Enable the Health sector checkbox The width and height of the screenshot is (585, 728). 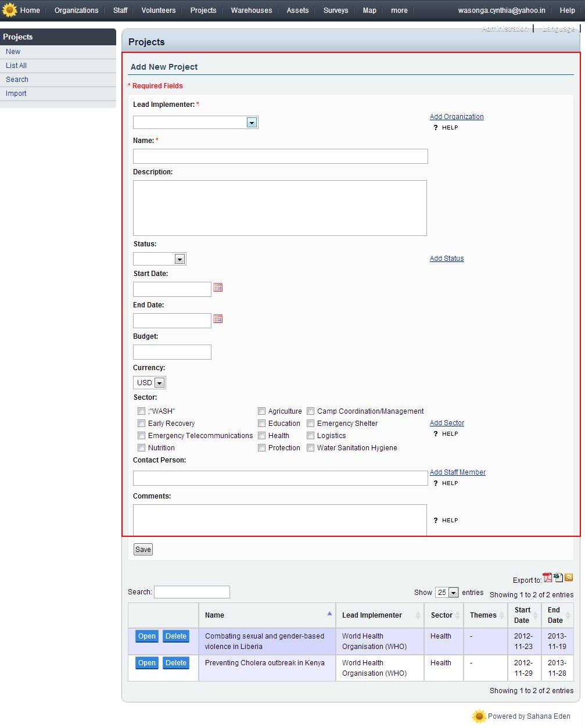tap(262, 436)
